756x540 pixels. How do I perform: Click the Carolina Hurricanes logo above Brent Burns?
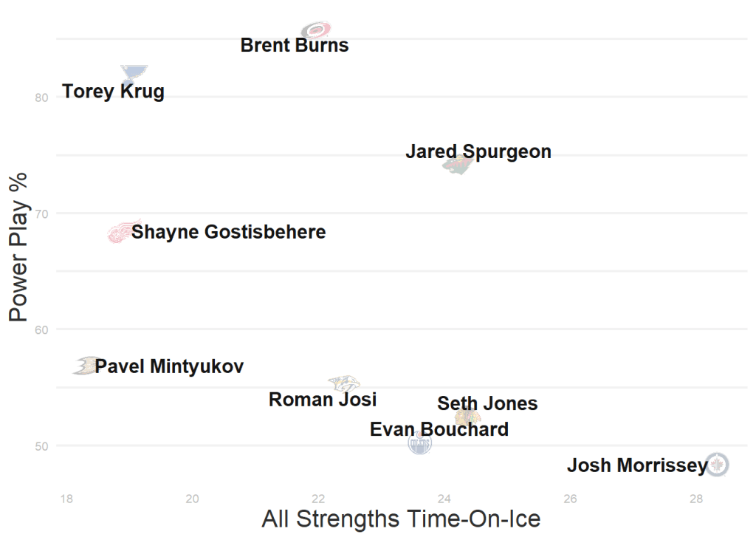(317, 30)
